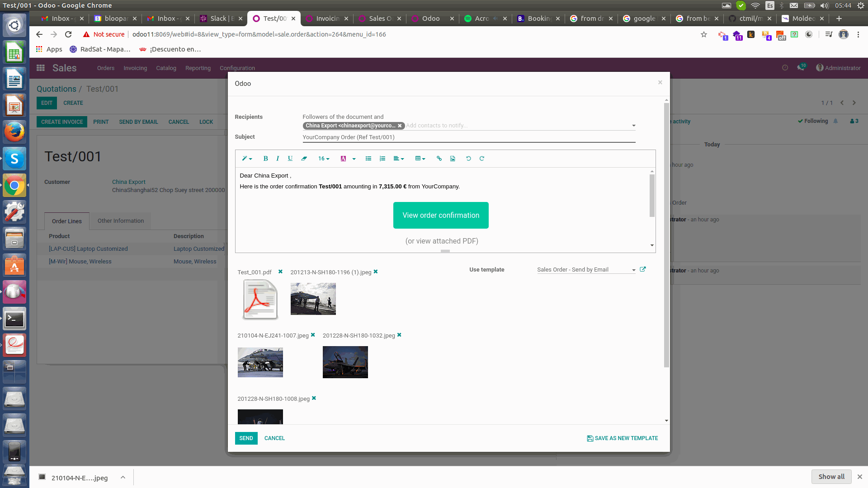Open the Test_001.pdf attachment thumbnail
The width and height of the screenshot is (868, 488).
pos(260,299)
